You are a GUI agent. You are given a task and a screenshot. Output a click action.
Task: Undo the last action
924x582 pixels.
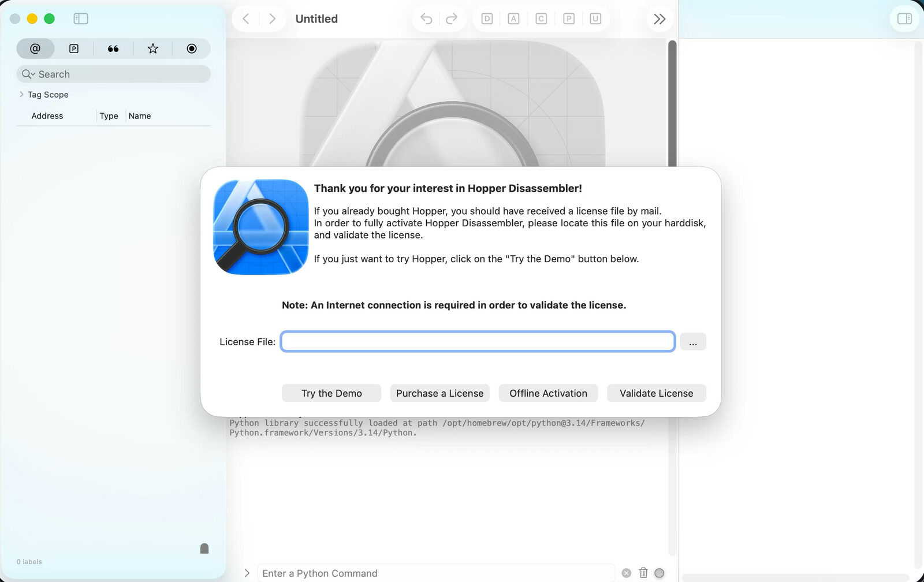click(426, 19)
